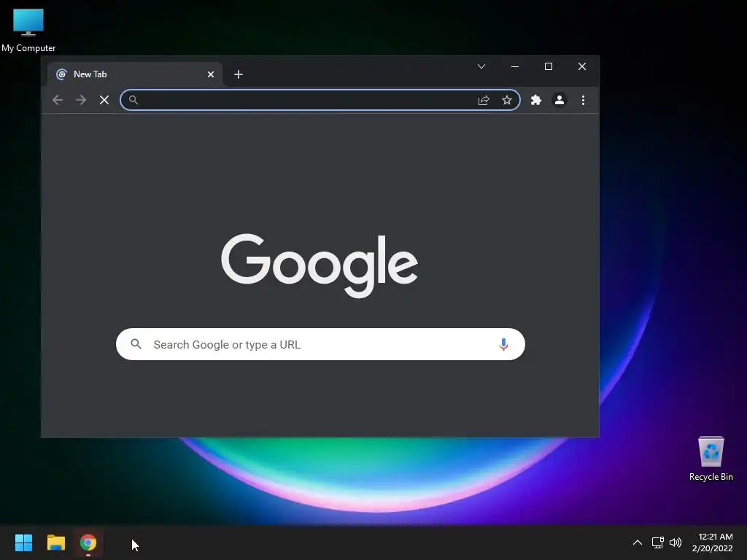Open the volume tray icon

(676, 542)
